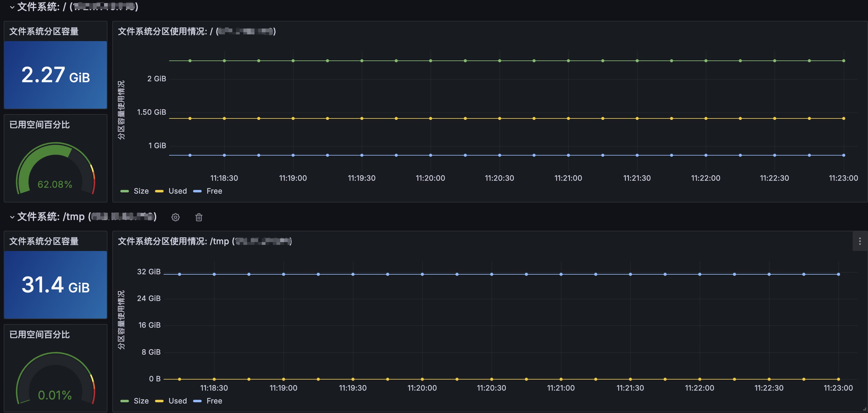Toggle the Free series in root chart legend

(214, 191)
